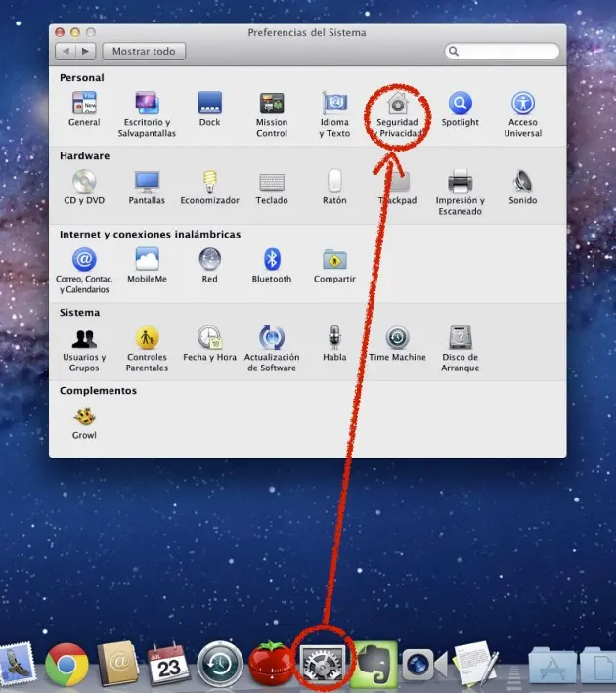Minimize the Preferencias del Sistema window
Screen dimensions: 616x693
pos(75,32)
